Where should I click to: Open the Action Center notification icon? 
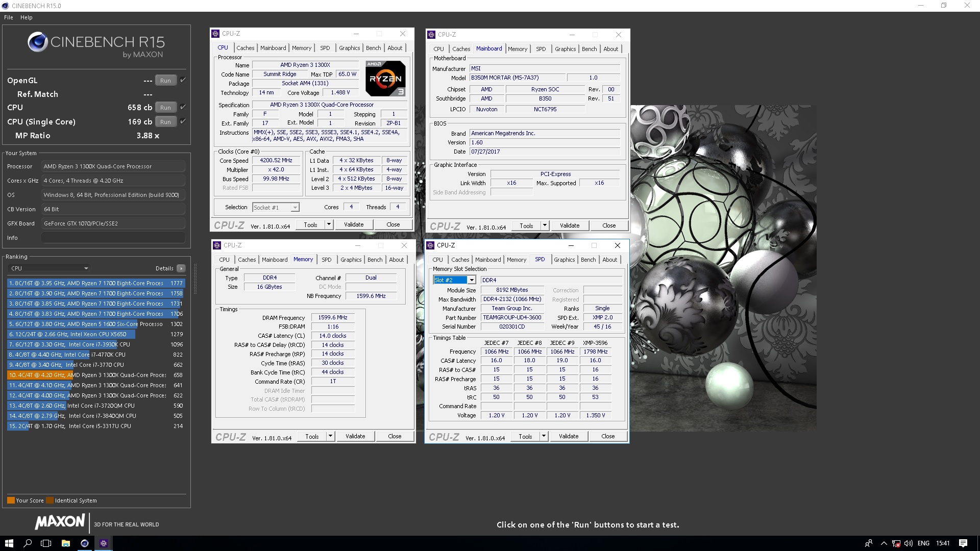coord(963,543)
